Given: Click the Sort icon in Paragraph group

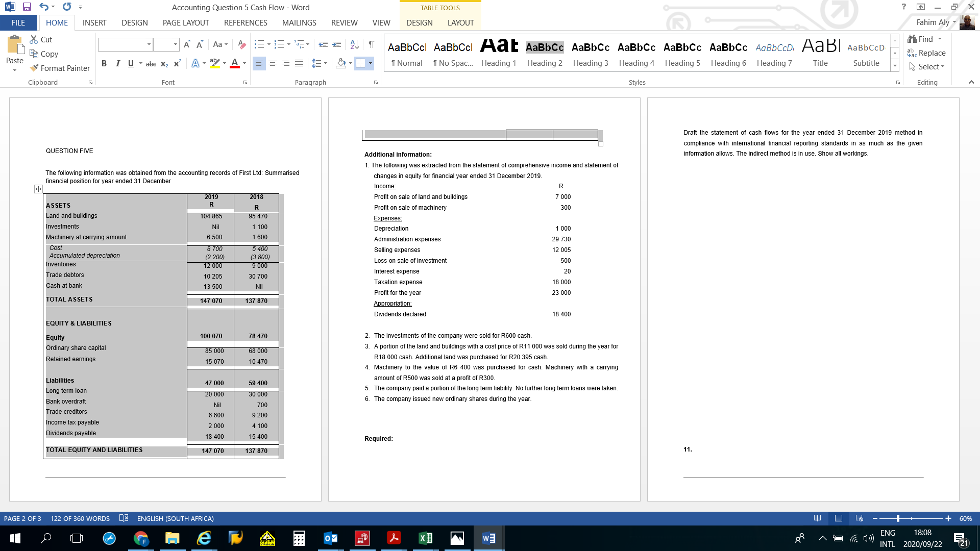Looking at the screenshot, I should click(354, 44).
